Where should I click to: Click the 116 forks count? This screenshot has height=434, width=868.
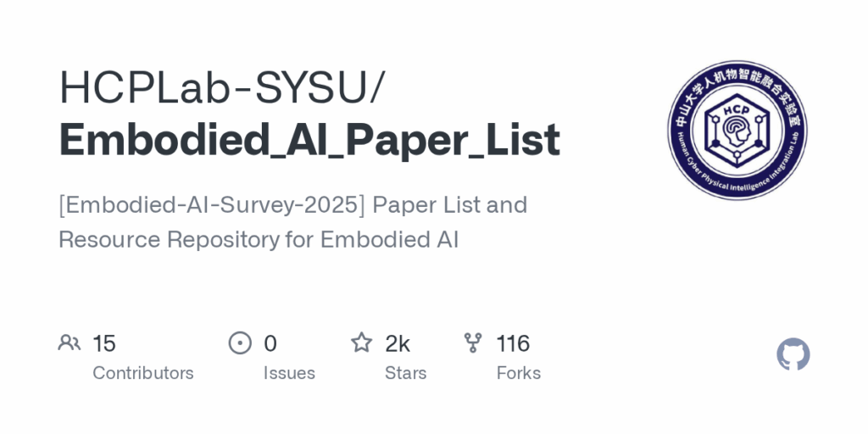tap(513, 343)
